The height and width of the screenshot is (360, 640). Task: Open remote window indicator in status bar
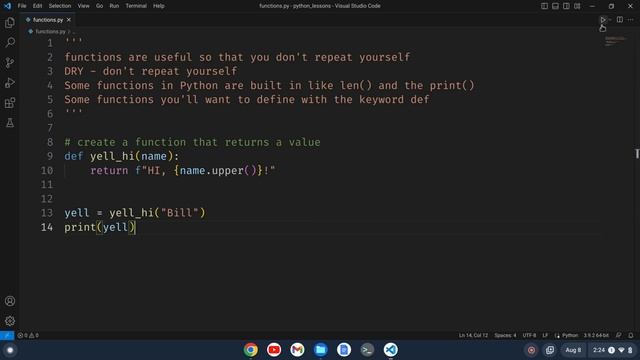[x=7, y=335]
